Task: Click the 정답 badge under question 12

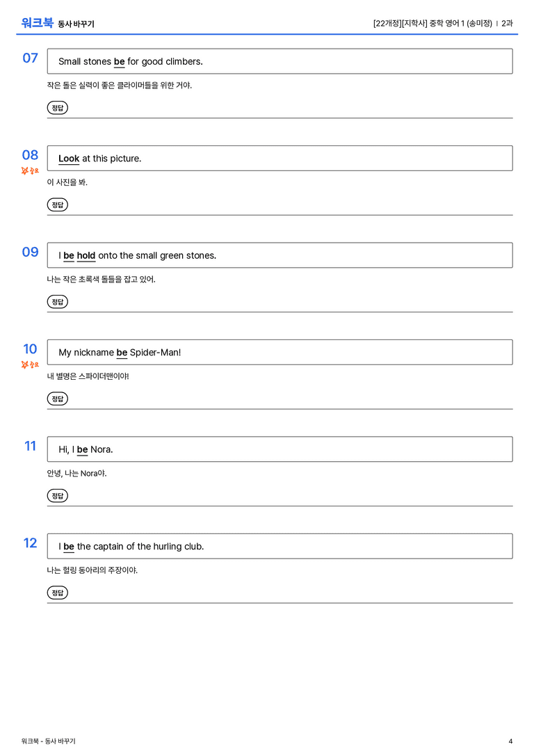Action: (x=57, y=592)
